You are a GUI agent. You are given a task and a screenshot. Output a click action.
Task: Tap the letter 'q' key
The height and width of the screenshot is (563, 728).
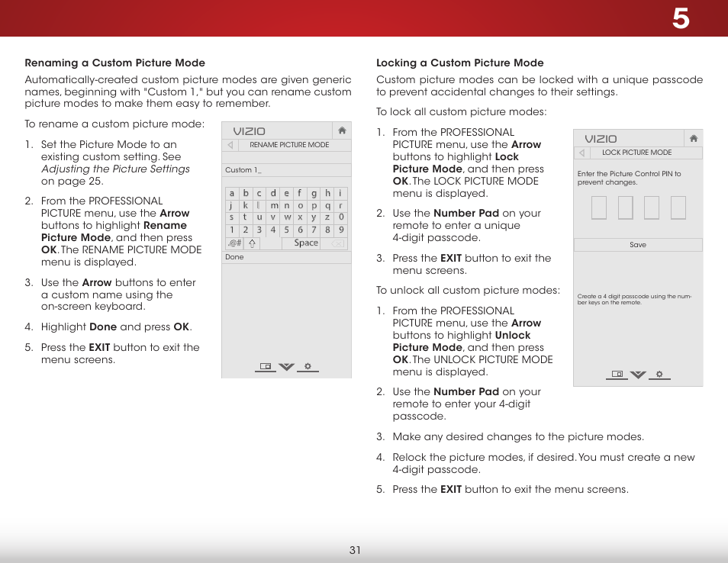point(327,206)
